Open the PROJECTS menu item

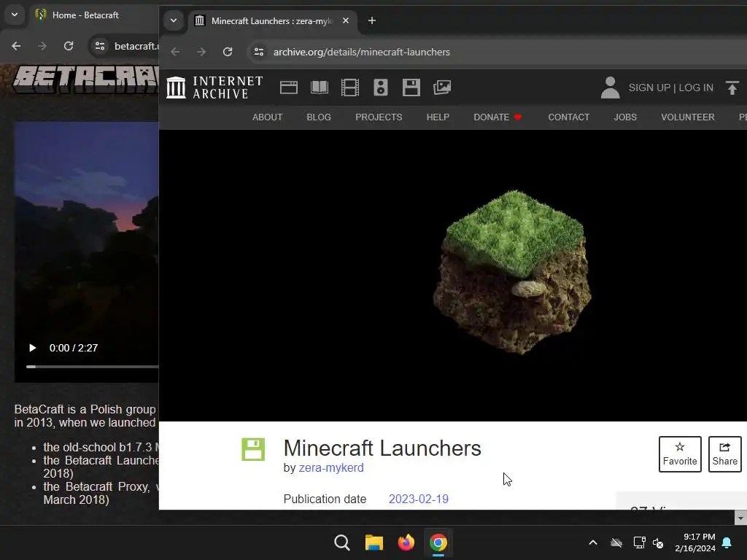coord(379,117)
